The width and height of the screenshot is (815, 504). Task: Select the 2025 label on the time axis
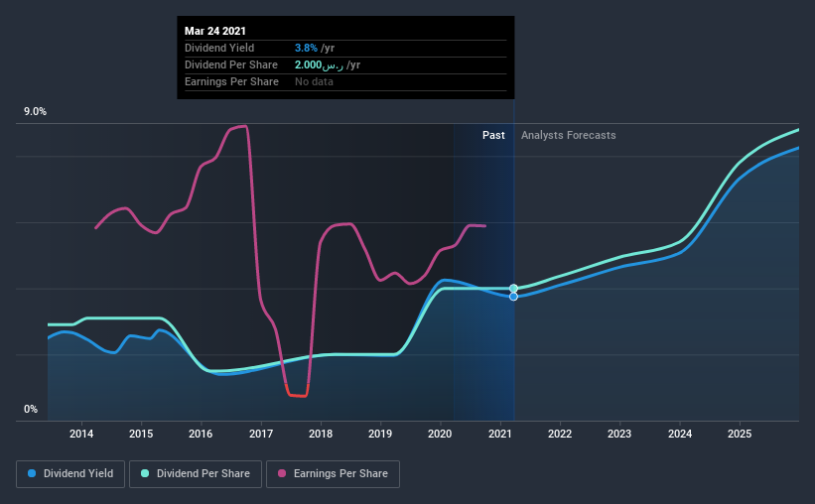point(740,434)
